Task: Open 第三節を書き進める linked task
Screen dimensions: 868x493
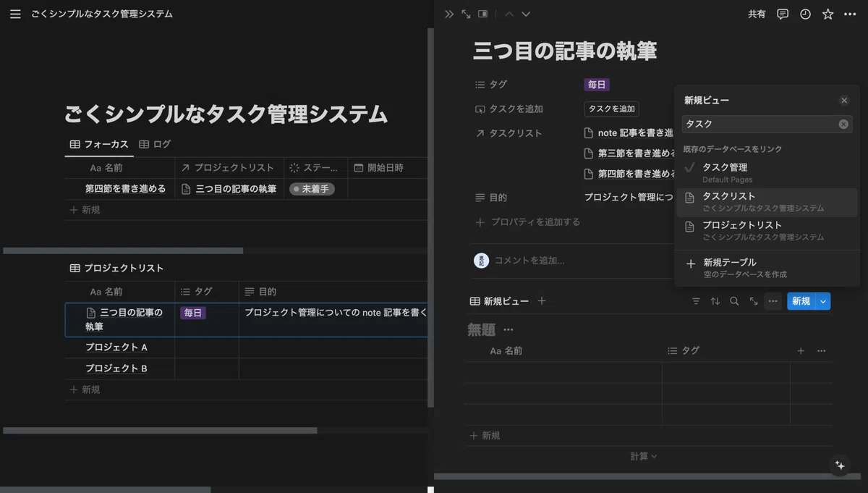Action: [629, 153]
